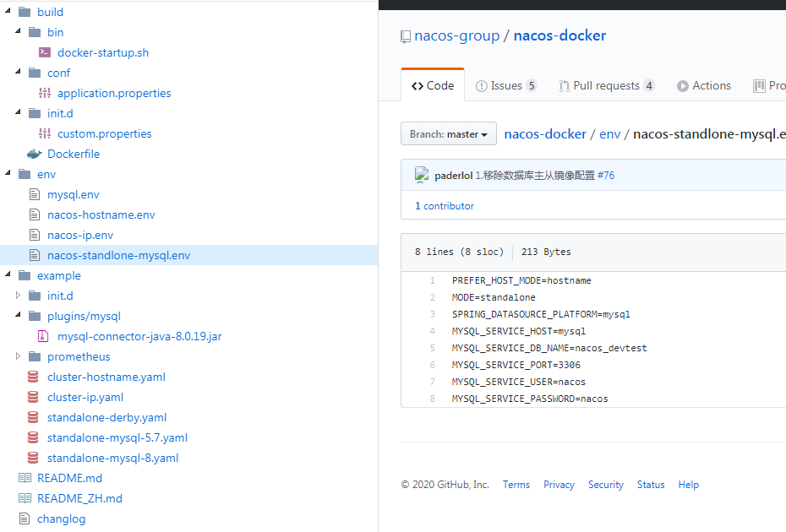Go to env folder in breadcrumb
Image resolution: width=786 pixels, height=532 pixels.
[x=609, y=133]
